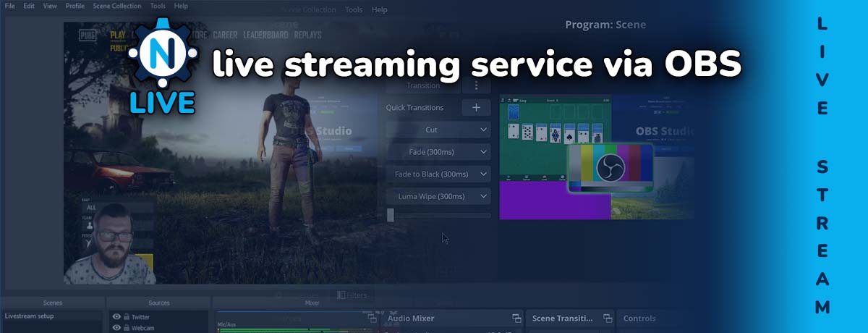
Task: Pop out the Audio Mixer dock
Action: point(516,319)
